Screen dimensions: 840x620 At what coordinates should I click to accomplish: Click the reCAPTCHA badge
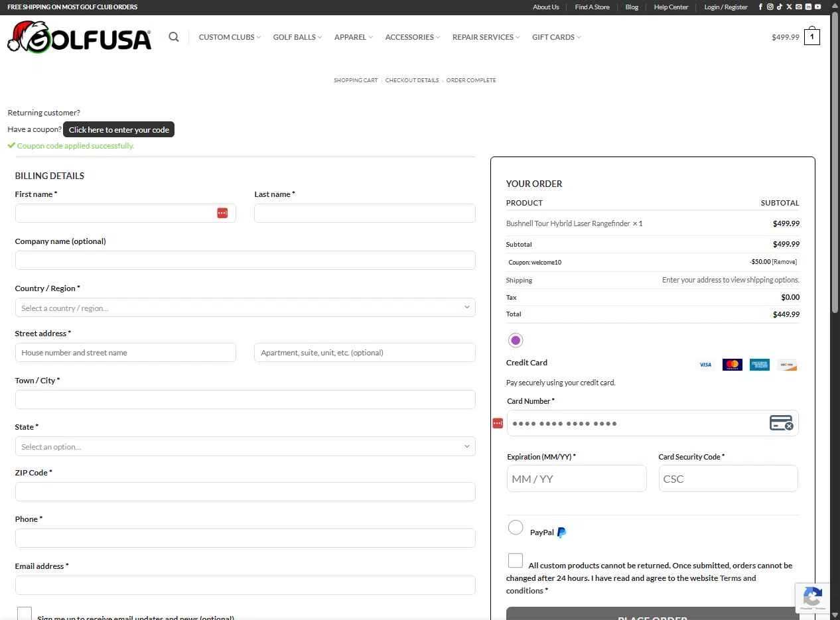[x=812, y=598]
